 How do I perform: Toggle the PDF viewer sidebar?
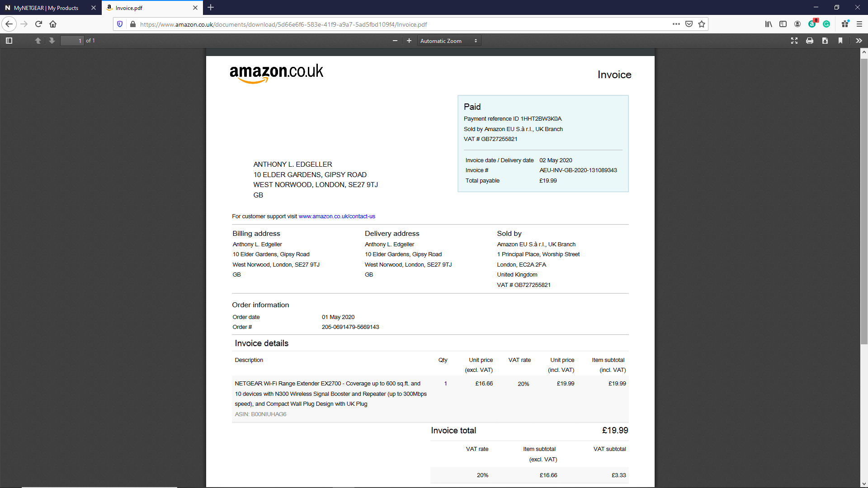point(9,41)
